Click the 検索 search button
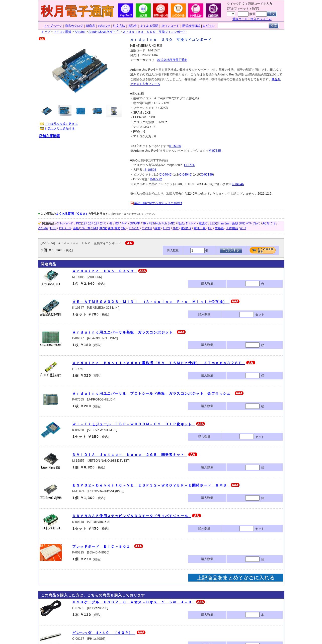The image size is (322, 644). (x=274, y=26)
